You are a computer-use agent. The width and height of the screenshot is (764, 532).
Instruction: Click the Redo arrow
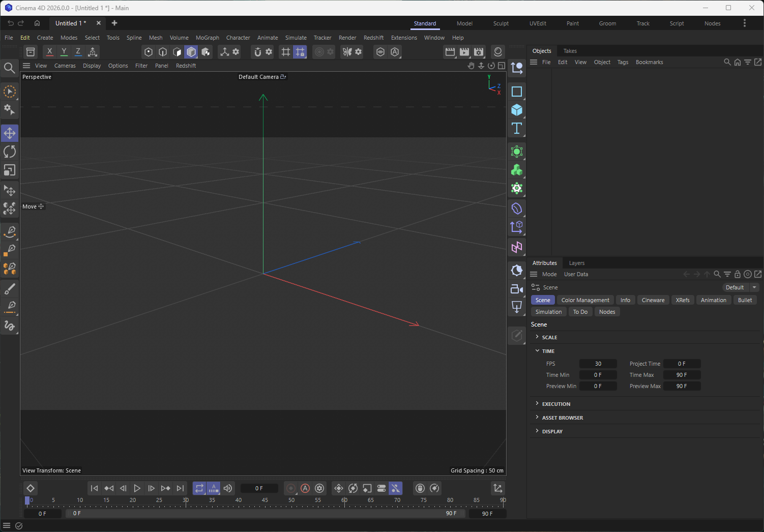coord(21,23)
